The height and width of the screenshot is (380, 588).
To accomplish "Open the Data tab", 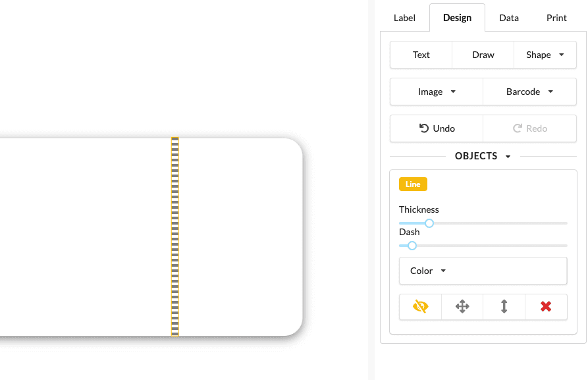I will [509, 18].
